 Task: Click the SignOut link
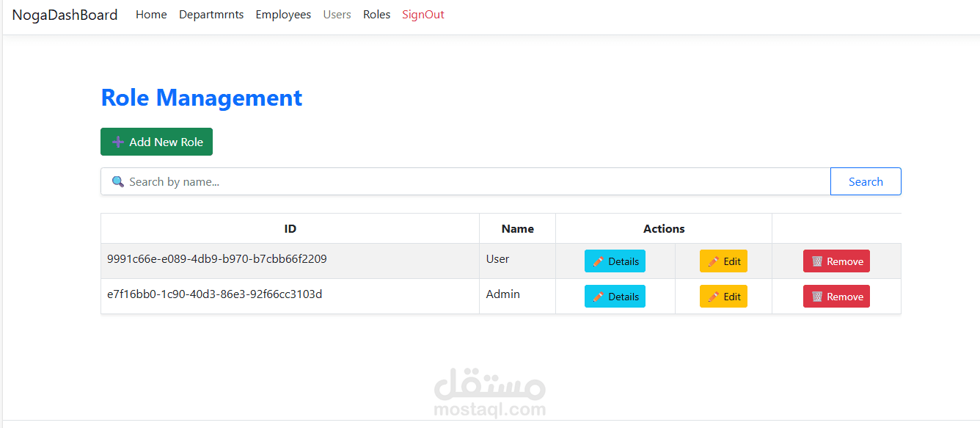tap(423, 15)
